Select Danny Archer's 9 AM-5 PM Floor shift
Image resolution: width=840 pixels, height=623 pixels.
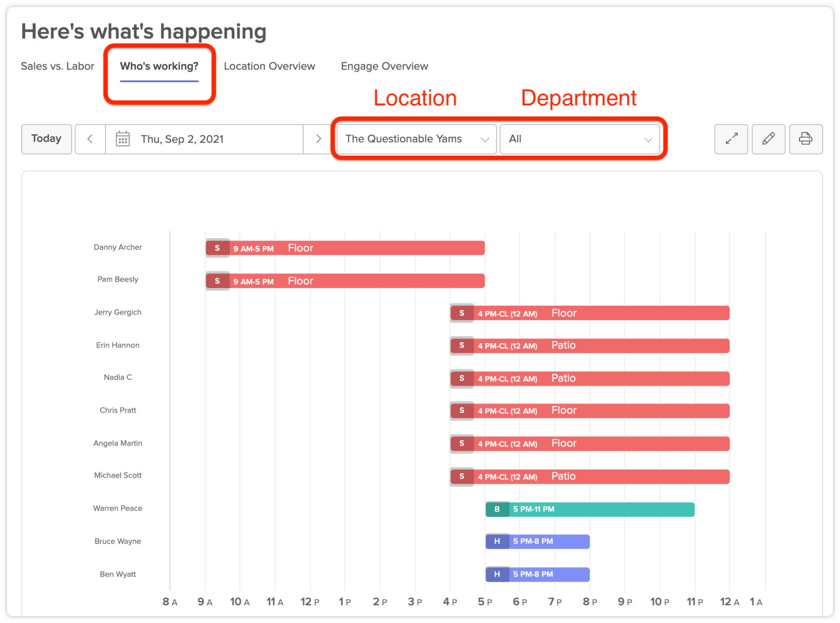pos(345,248)
